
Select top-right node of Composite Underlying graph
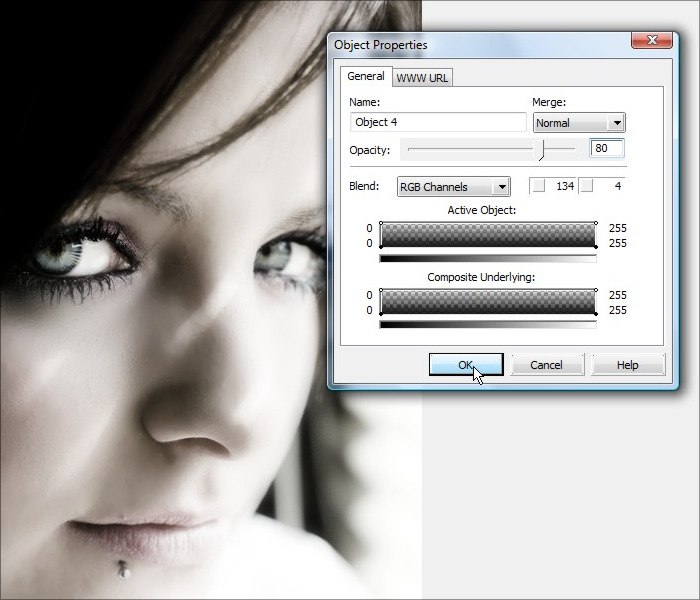click(x=596, y=291)
